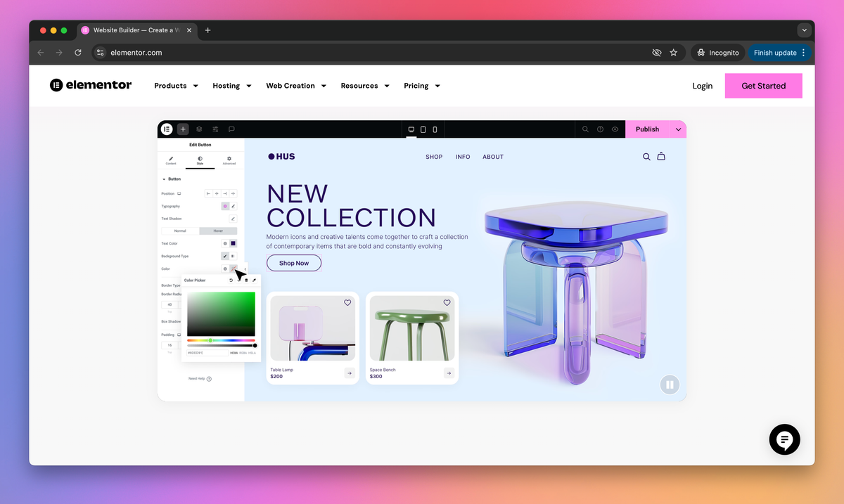Click the Border Radius field showing 40
844x504 pixels.
click(x=170, y=304)
